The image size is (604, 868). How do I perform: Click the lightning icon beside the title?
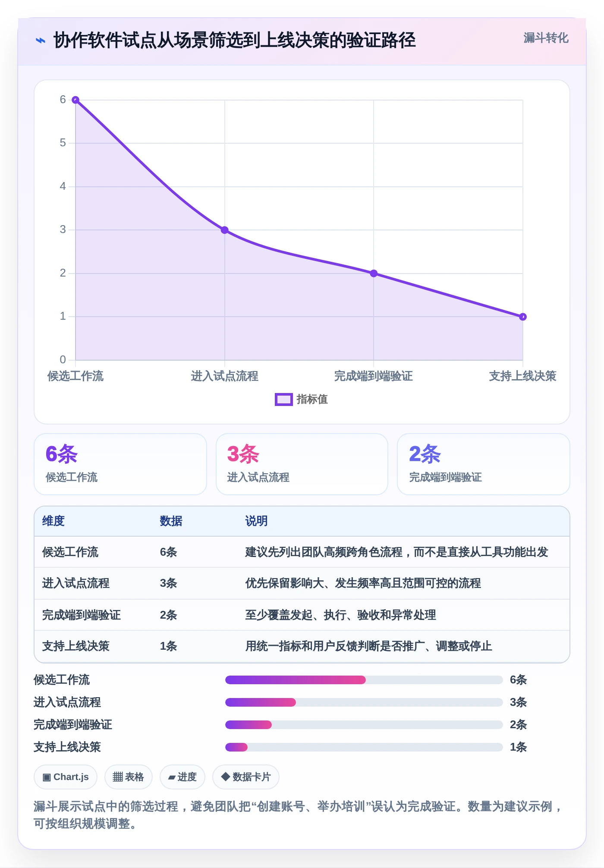coord(40,41)
